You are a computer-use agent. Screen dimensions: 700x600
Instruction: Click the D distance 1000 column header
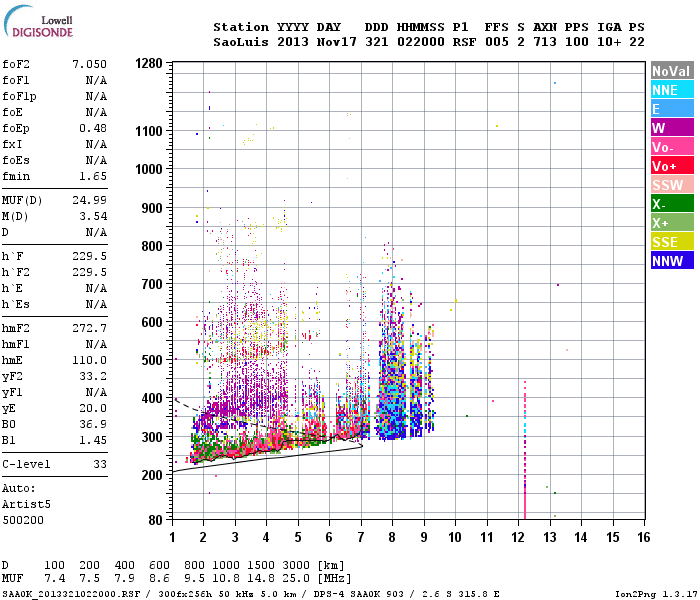tap(226, 565)
